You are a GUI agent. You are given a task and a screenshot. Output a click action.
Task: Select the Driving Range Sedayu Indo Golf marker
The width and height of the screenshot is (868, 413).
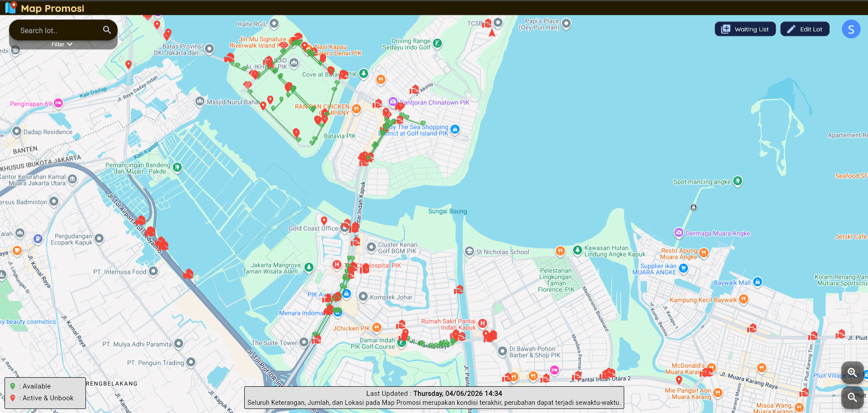[x=437, y=43]
